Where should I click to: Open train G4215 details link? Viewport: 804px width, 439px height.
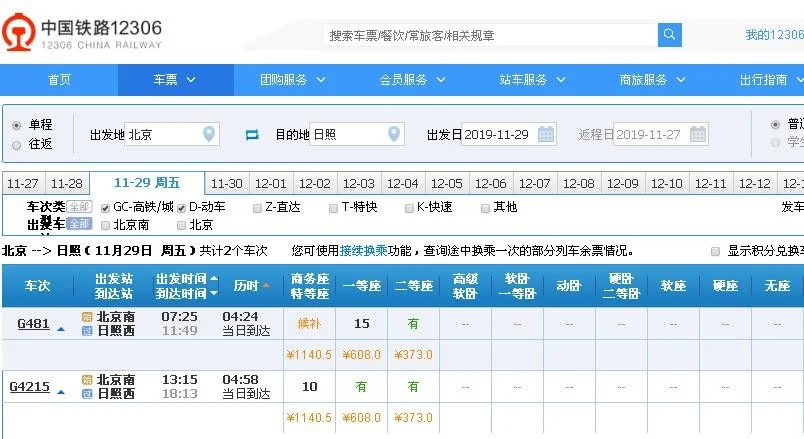coord(30,387)
